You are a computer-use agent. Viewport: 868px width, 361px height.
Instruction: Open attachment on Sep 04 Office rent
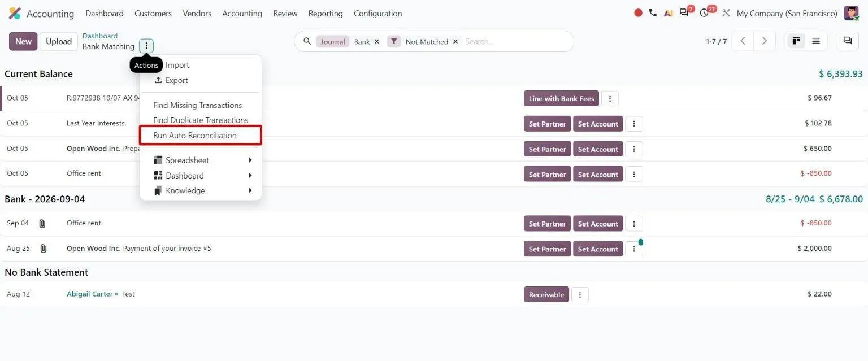[42, 224]
